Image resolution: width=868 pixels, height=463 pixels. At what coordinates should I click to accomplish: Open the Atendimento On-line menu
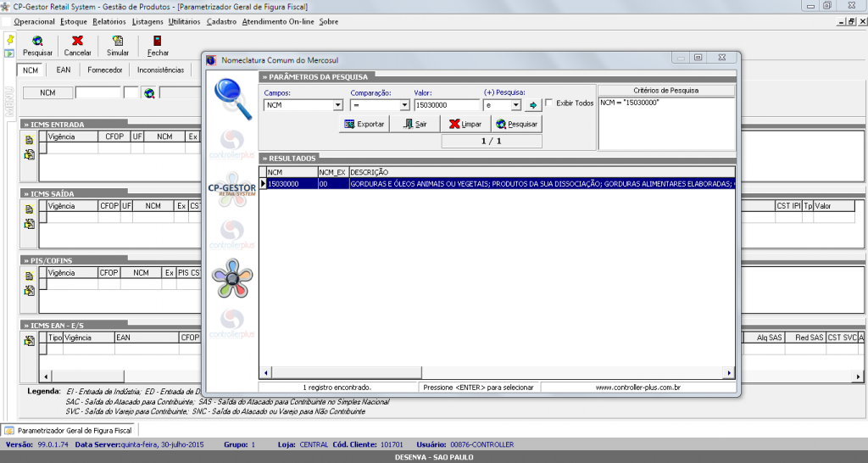(x=278, y=21)
